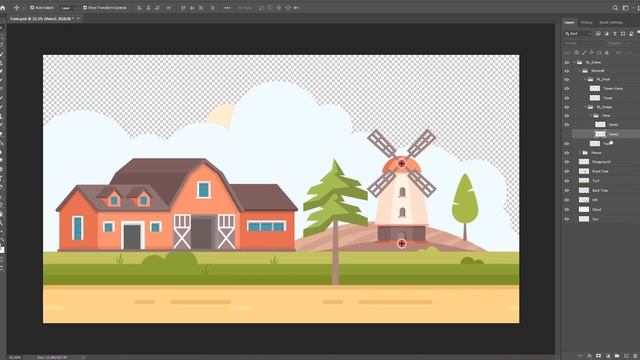Click the Cloud layer thumbnail
This screenshot has height=360, width=640.
[584, 209]
